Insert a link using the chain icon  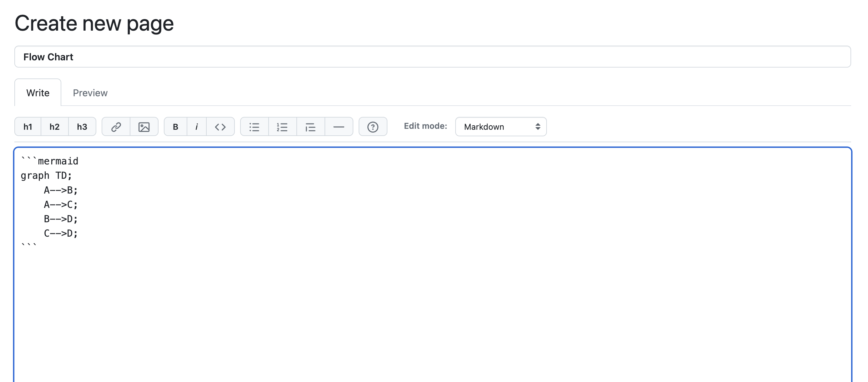pos(116,127)
